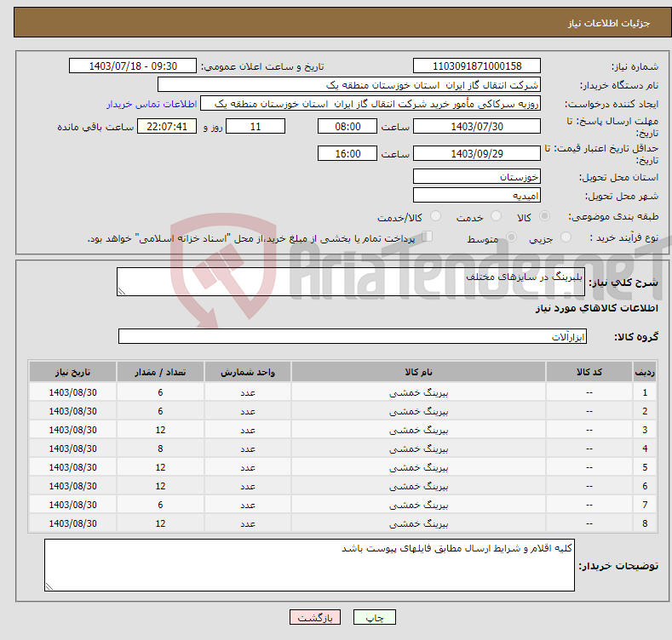672x640 pixels.
Task: Click the واحد شمارش column header
Action: 248,372
